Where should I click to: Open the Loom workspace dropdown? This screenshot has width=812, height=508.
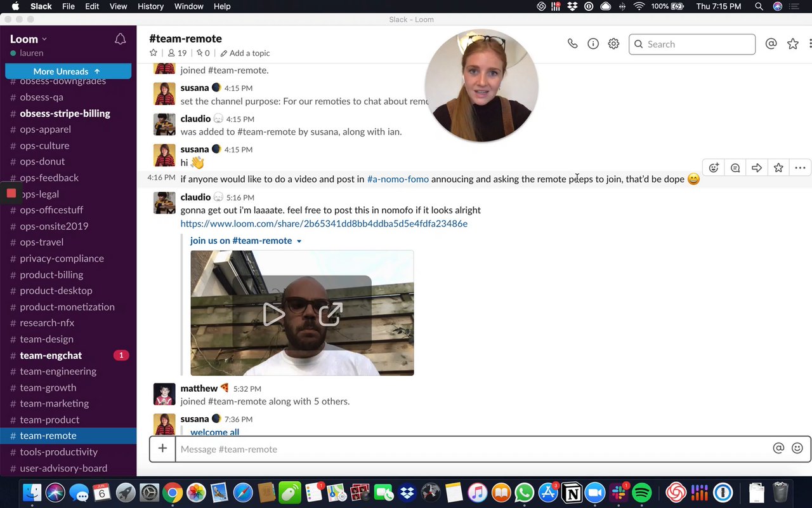coord(29,39)
